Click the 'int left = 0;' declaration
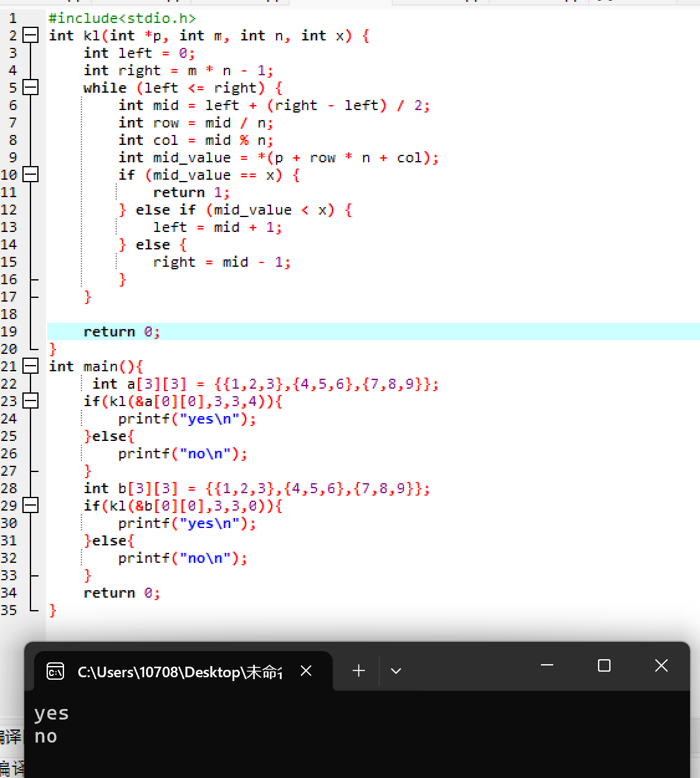This screenshot has width=700, height=778. click(139, 53)
